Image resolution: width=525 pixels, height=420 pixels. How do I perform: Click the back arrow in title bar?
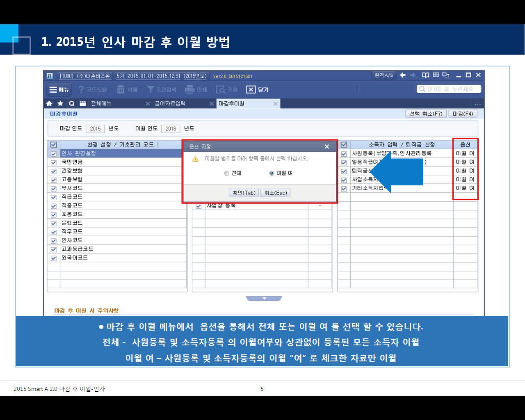click(403, 75)
